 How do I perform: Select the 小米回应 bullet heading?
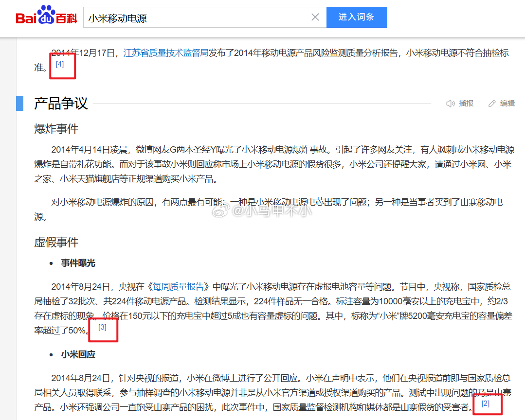point(78,354)
